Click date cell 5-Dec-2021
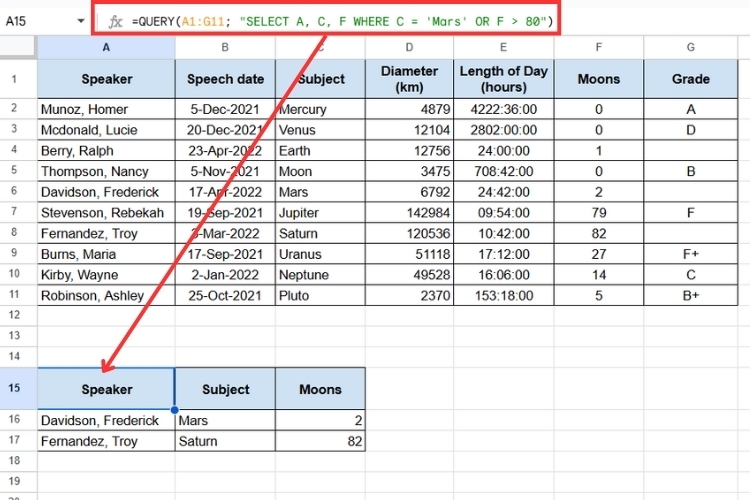Screen dimensions: 750x500 point(225,109)
